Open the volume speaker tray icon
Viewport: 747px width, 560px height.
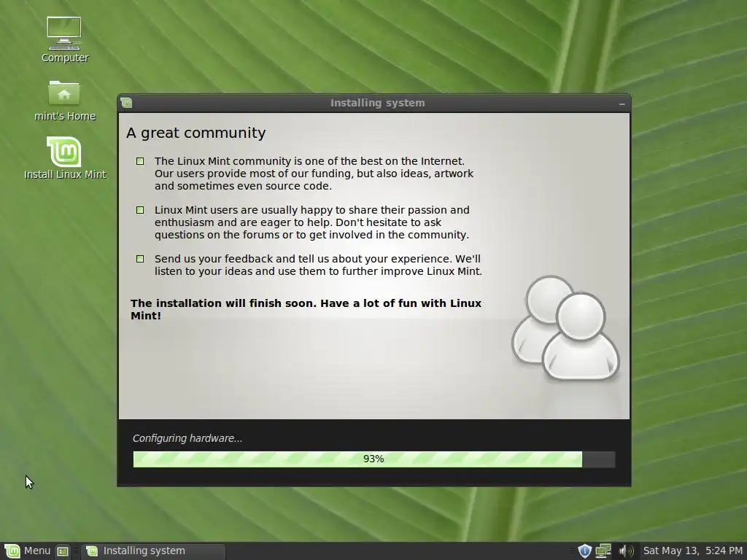click(626, 551)
